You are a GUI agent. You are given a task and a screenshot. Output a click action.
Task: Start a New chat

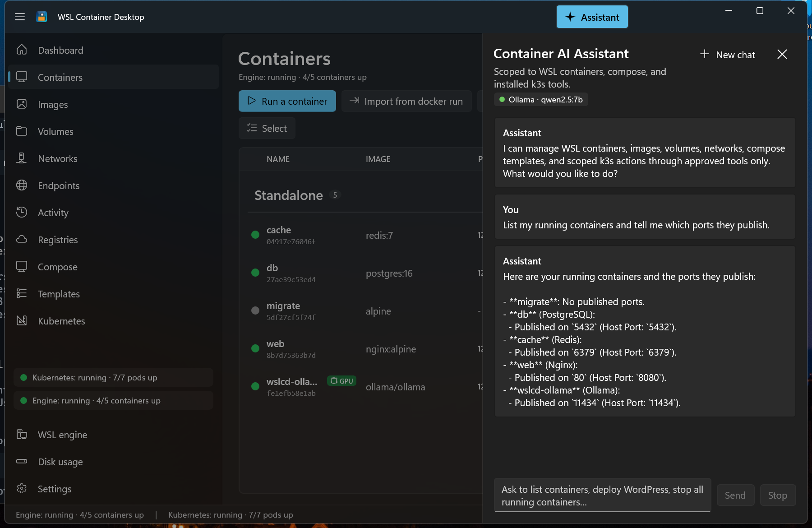728,55
